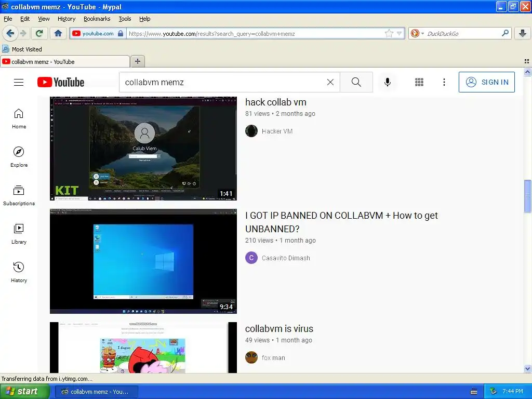The width and height of the screenshot is (532, 399).
Task: Clear the YouTube search with the X
Action: click(x=330, y=82)
